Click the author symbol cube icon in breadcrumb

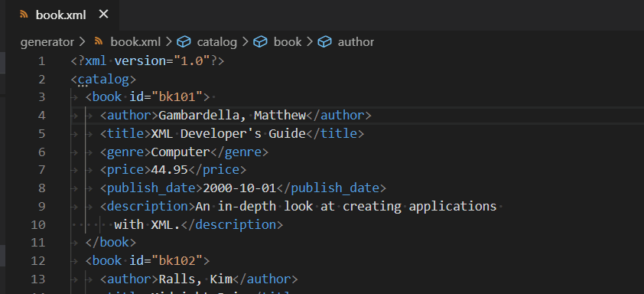point(324,42)
